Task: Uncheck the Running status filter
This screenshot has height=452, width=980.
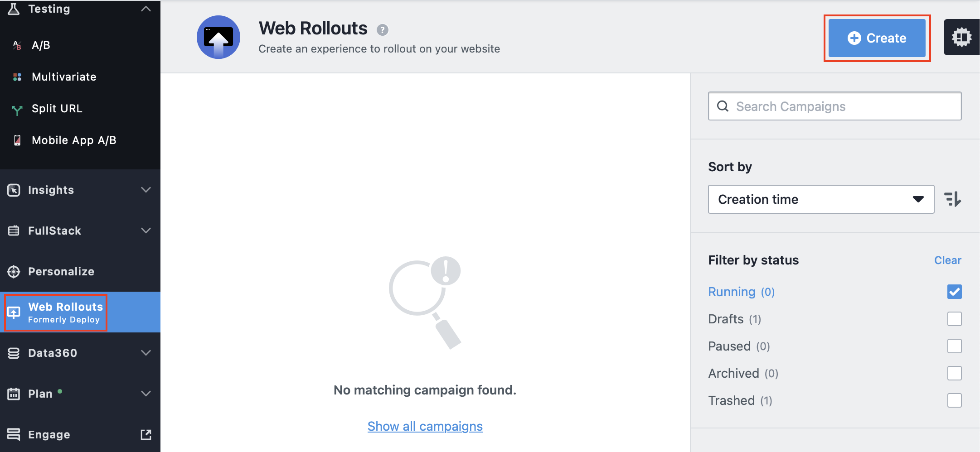Action: click(x=954, y=292)
